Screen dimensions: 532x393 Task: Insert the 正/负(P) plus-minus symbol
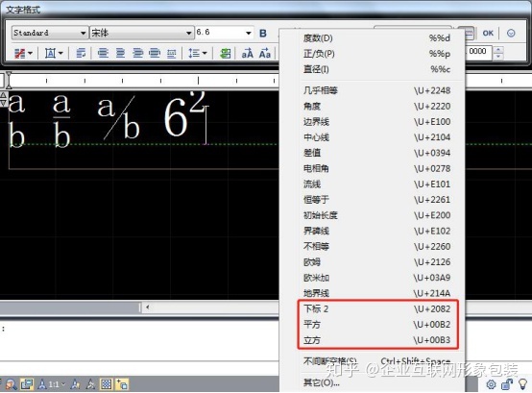[376, 54]
